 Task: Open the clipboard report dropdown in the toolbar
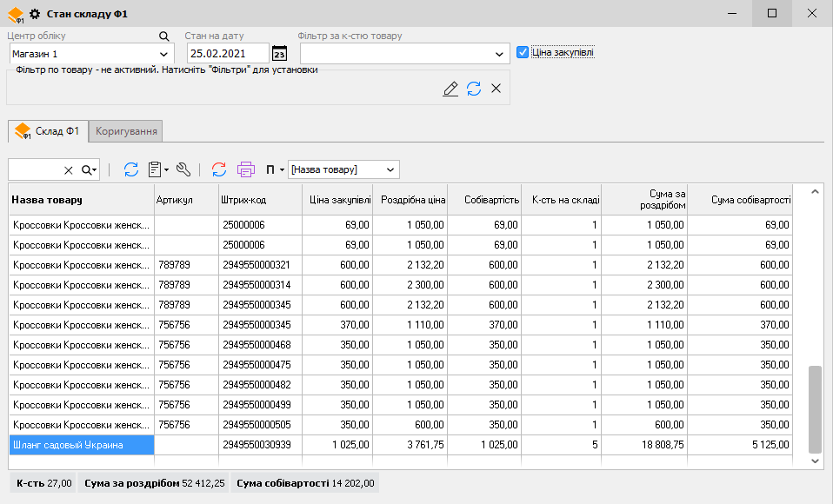(157, 169)
